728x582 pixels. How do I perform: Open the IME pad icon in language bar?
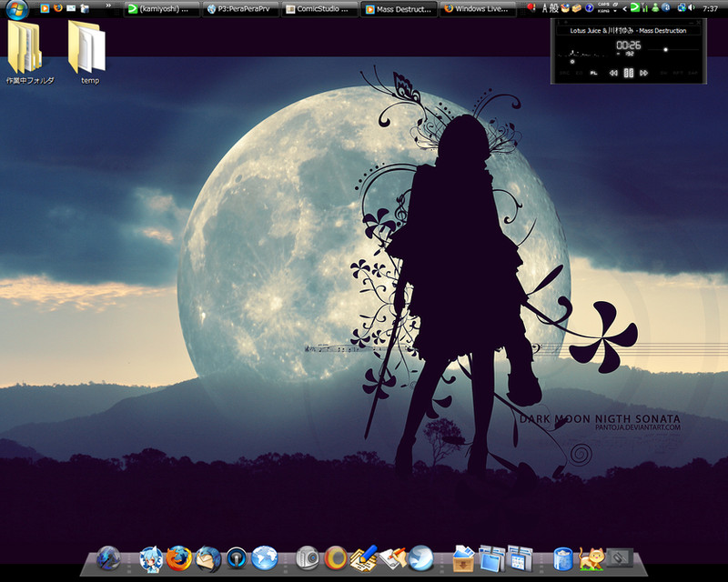pos(565,8)
